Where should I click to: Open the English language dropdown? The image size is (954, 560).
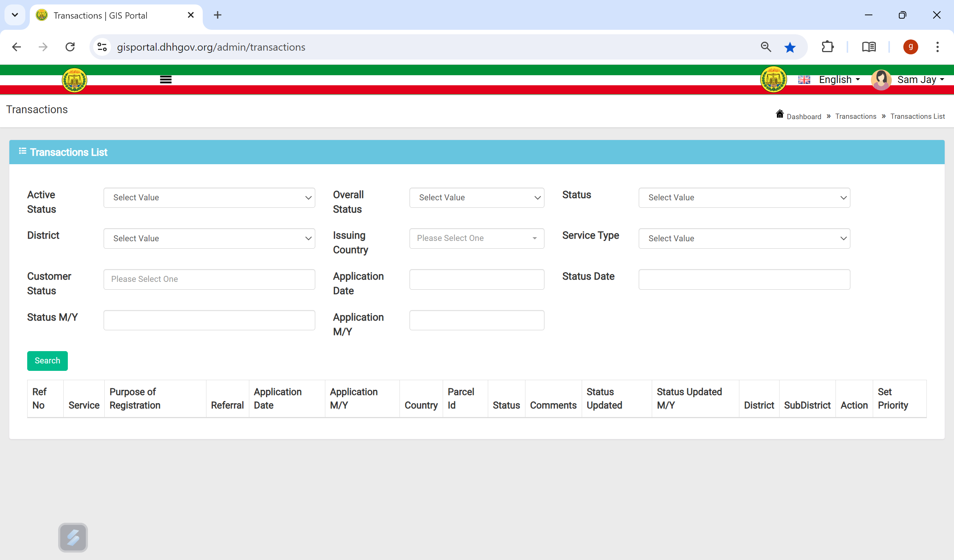click(839, 79)
